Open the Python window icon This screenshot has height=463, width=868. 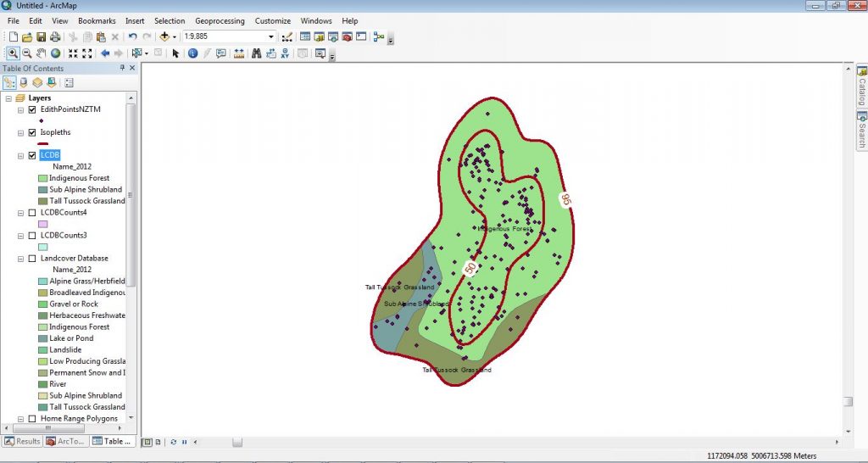click(361, 37)
